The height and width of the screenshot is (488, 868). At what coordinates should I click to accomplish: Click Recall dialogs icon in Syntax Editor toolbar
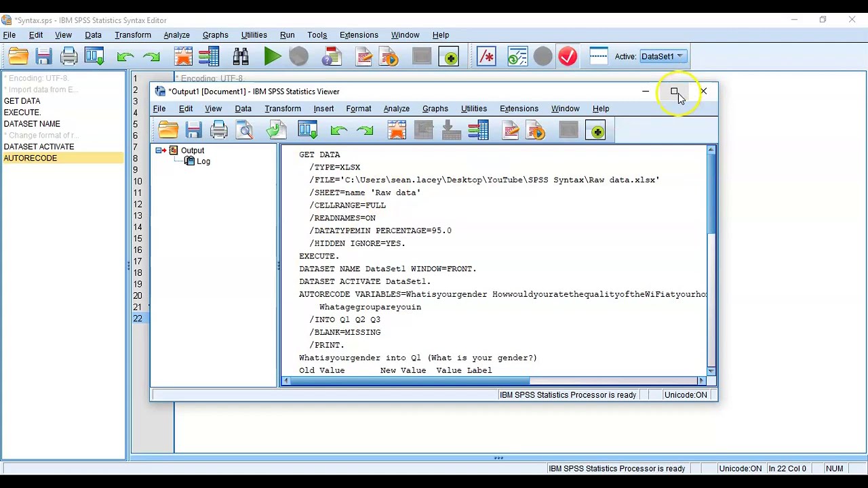point(95,57)
